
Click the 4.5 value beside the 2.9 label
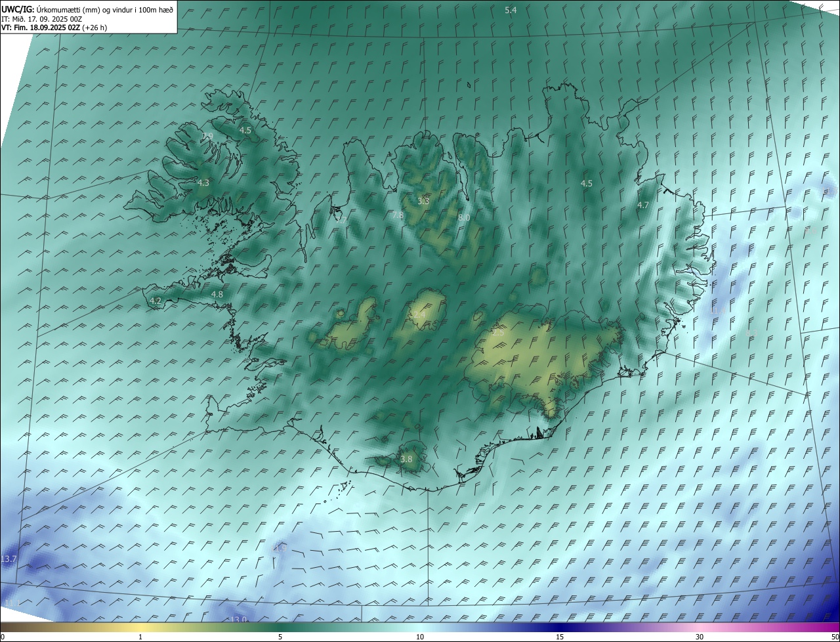point(245,131)
